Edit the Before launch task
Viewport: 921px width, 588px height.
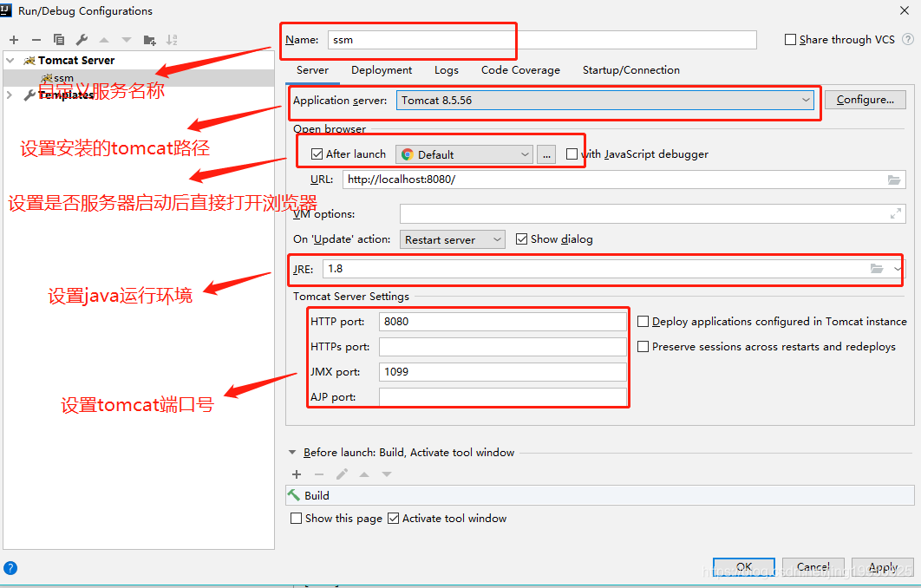342,474
